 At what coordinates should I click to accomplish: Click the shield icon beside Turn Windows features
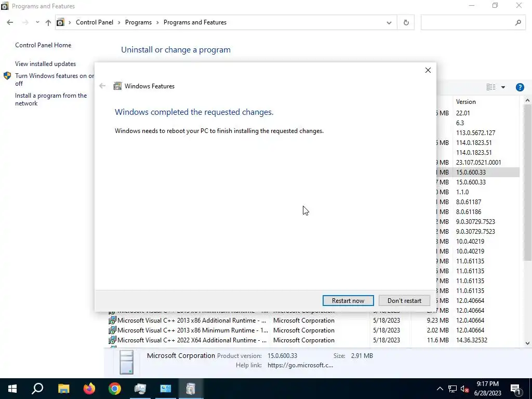tap(7, 76)
